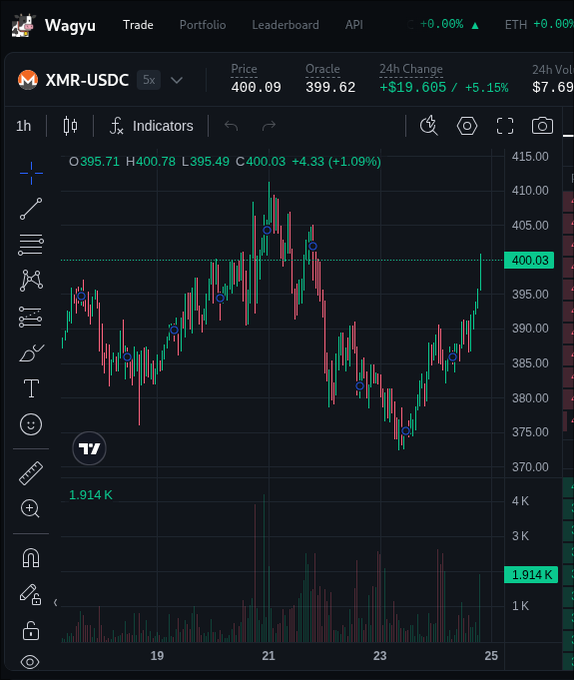The height and width of the screenshot is (680, 574).
Task: Activate the zoom in tool
Action: tap(30, 508)
